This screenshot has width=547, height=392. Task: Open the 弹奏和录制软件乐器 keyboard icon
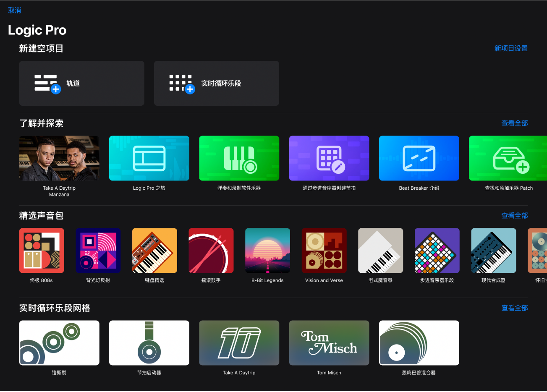[239, 158]
